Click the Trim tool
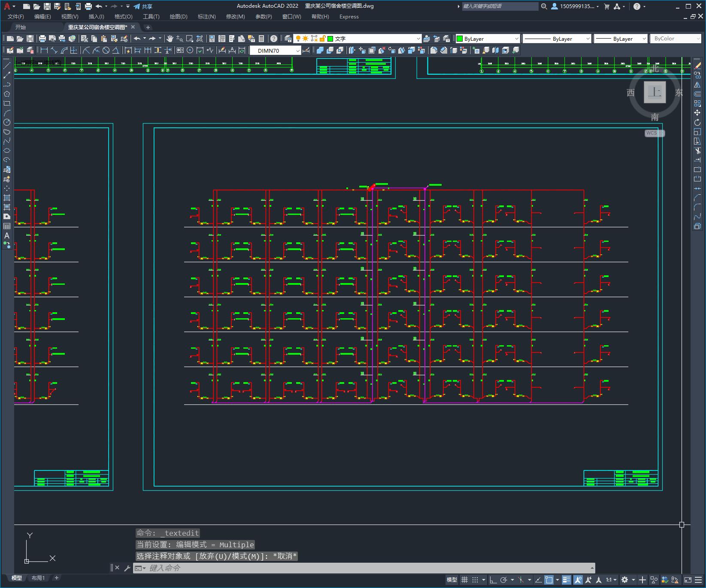 [x=697, y=151]
